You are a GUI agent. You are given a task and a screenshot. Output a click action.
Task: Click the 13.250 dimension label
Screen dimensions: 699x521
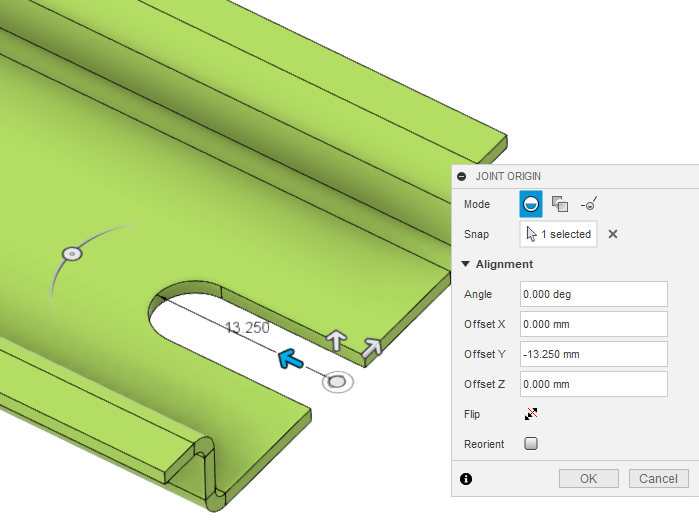tap(247, 328)
